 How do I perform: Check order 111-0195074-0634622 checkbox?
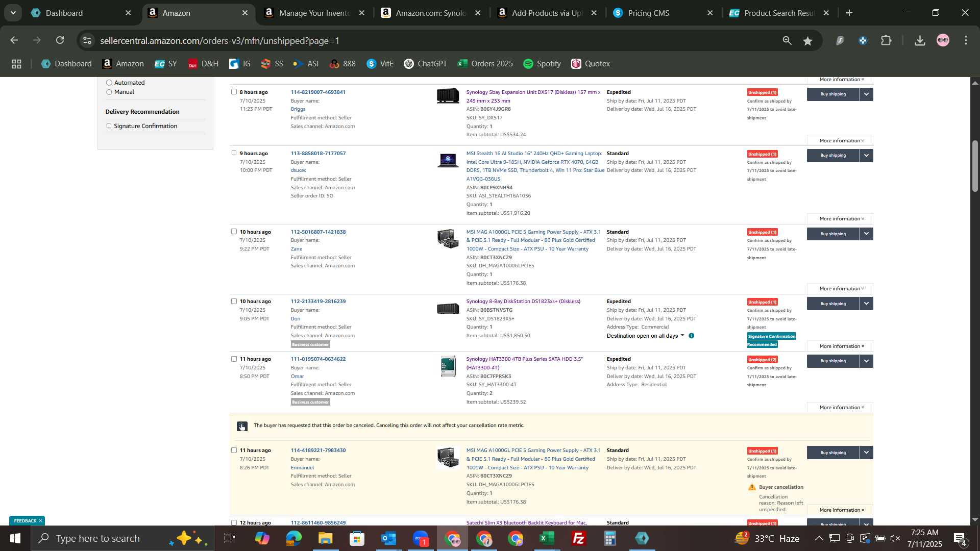tap(234, 359)
